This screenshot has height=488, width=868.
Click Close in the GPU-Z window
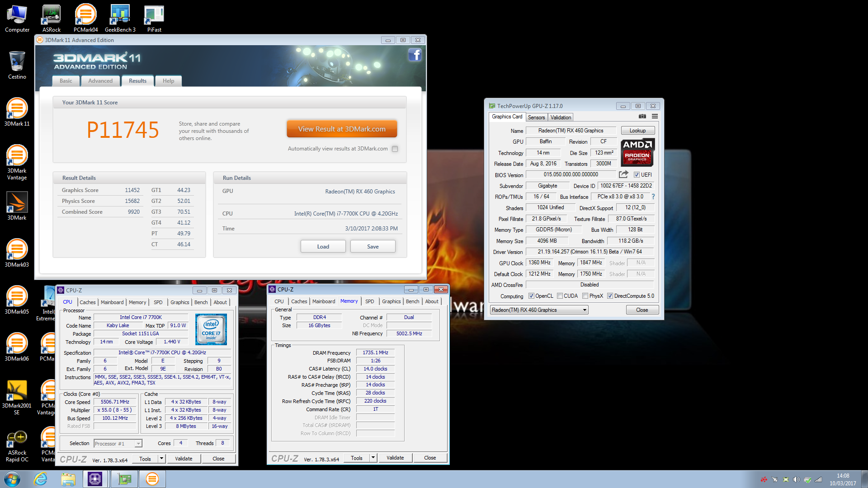click(642, 310)
